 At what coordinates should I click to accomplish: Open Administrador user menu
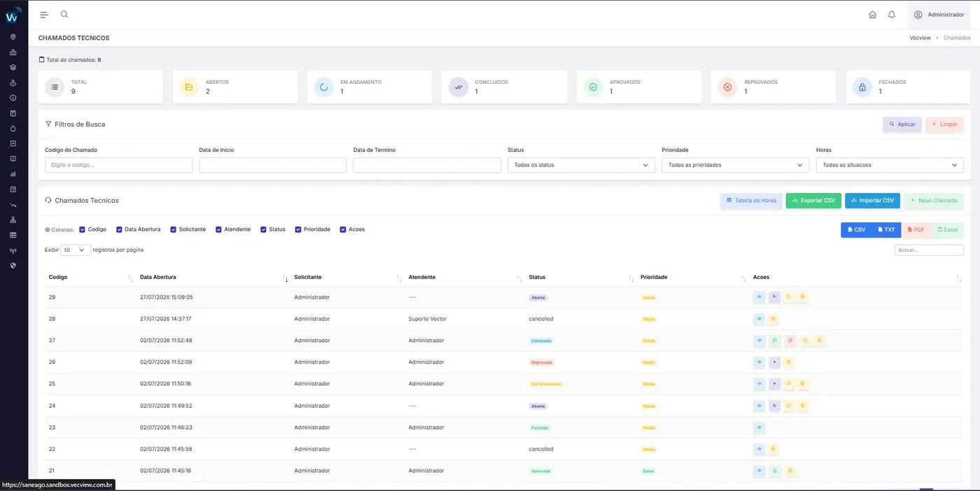(x=939, y=15)
